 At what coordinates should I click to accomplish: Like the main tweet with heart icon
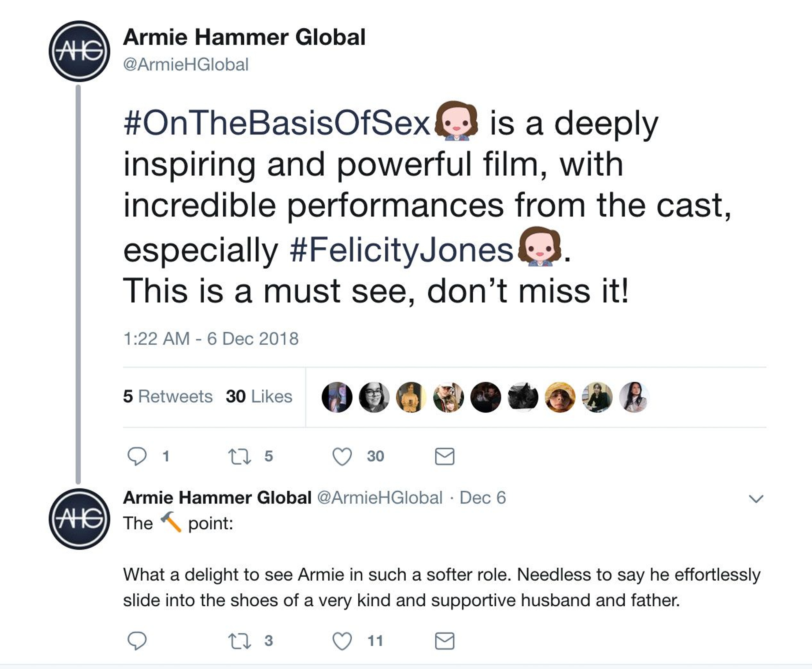[342, 456]
